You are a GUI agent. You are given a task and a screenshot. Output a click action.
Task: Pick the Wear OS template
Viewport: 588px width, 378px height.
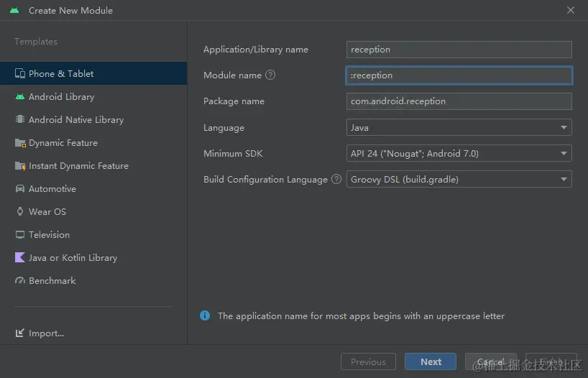(x=93, y=211)
